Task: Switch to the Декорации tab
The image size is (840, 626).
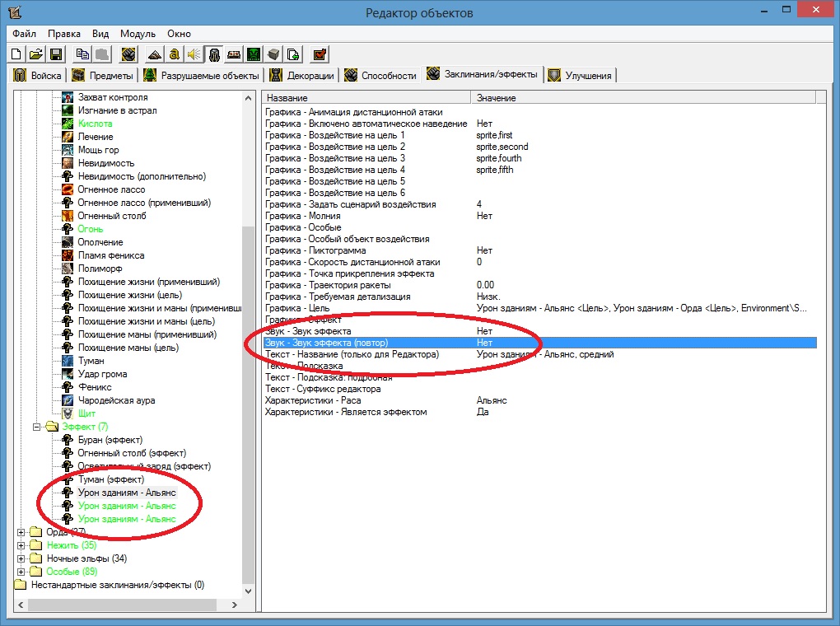Action: (x=302, y=75)
